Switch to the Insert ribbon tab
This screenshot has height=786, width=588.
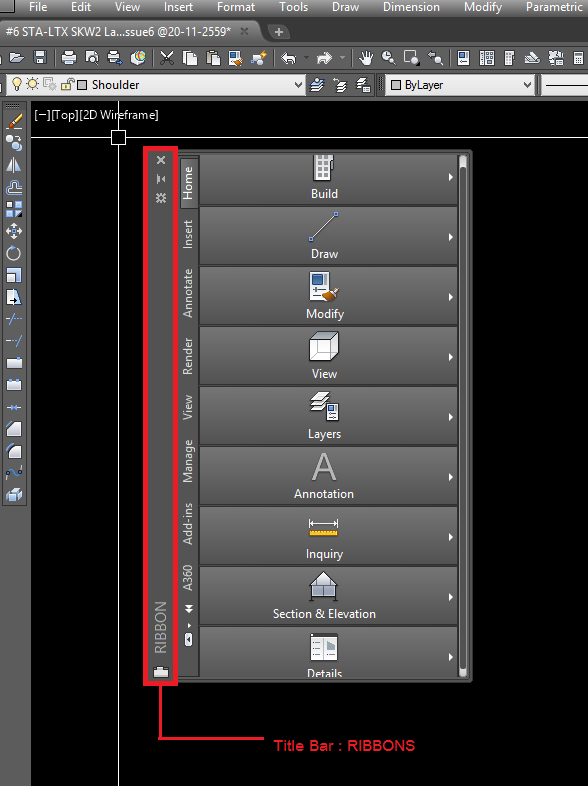click(x=188, y=234)
